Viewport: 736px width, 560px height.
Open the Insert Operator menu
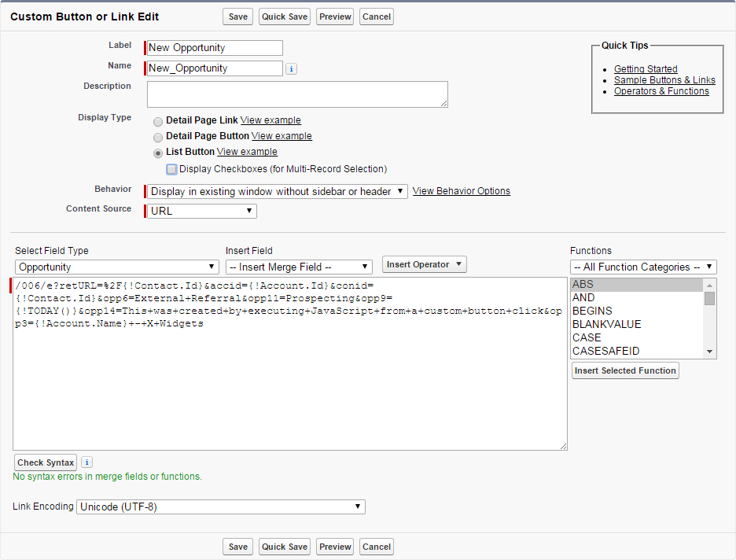[424, 264]
